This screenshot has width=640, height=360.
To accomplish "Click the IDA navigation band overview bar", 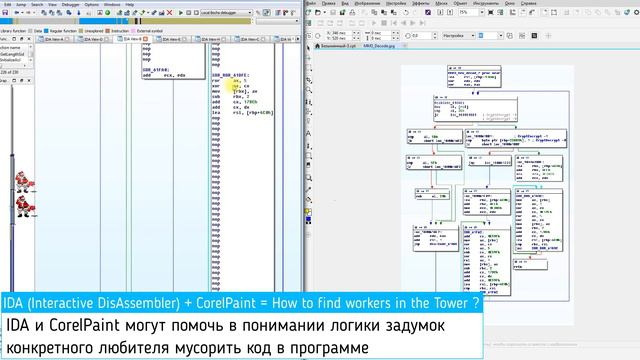I will click(126, 21).
